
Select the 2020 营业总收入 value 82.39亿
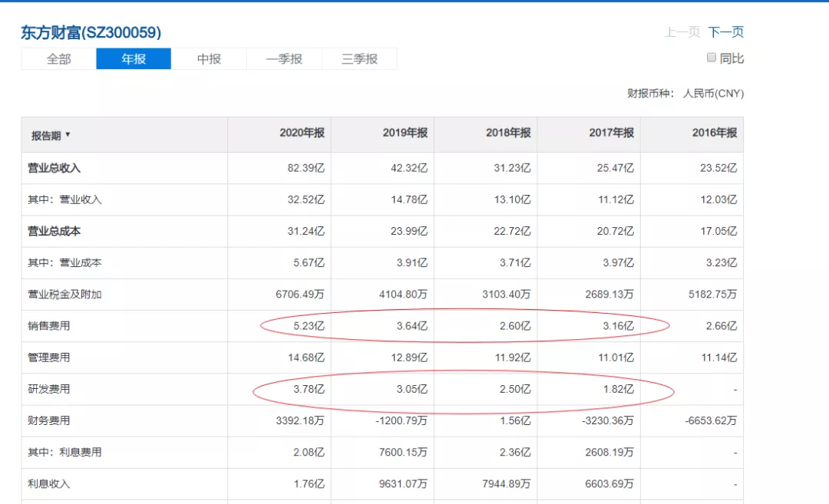click(305, 168)
